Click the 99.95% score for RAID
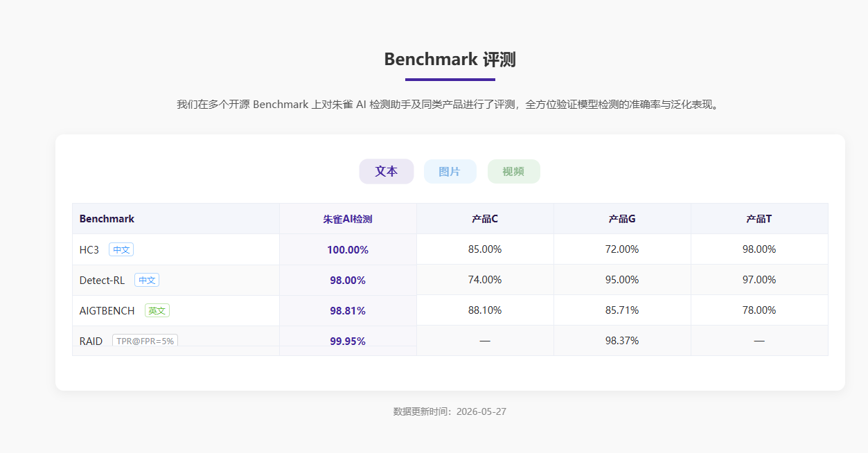Image resolution: width=868 pixels, height=453 pixels. pyautogui.click(x=348, y=341)
